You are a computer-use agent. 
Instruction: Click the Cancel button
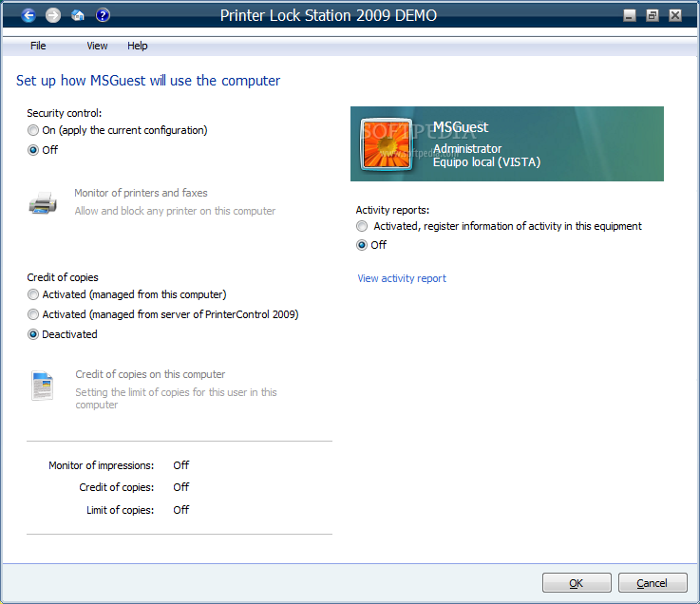click(x=653, y=583)
